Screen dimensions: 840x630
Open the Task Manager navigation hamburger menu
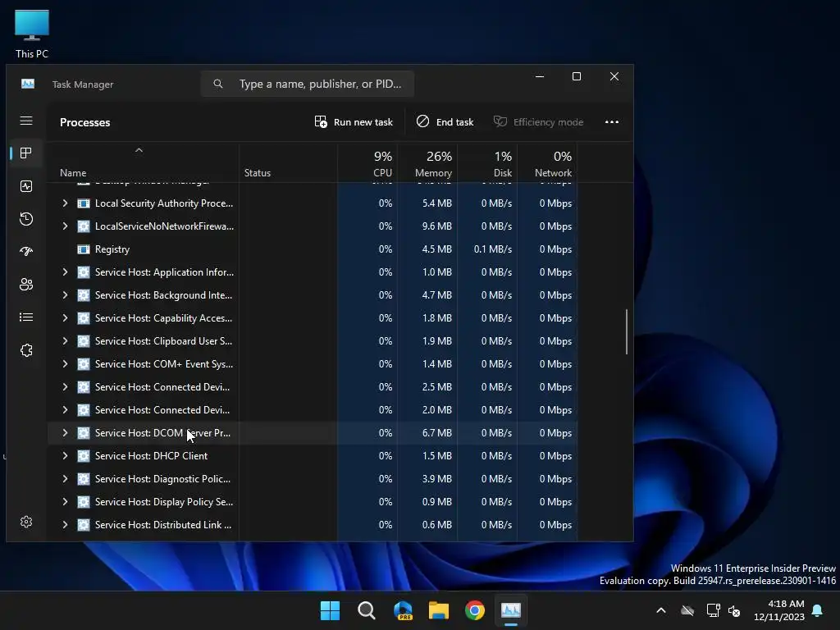pyautogui.click(x=26, y=121)
